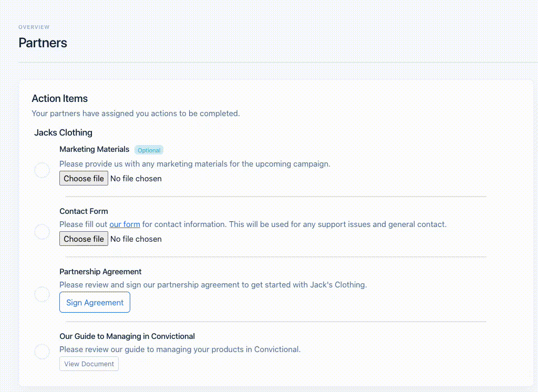Image resolution: width=538 pixels, height=392 pixels.
Task: Click the Optional badge
Action: [x=149, y=150]
